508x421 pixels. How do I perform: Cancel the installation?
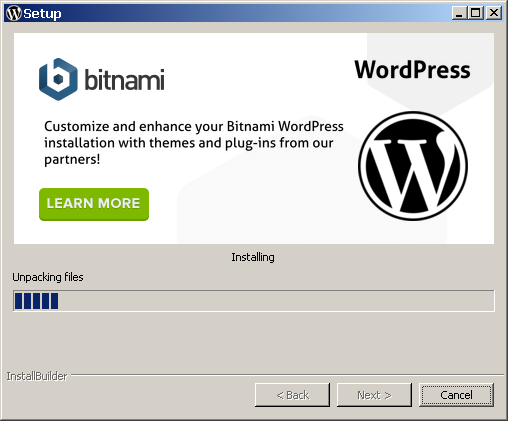456,395
